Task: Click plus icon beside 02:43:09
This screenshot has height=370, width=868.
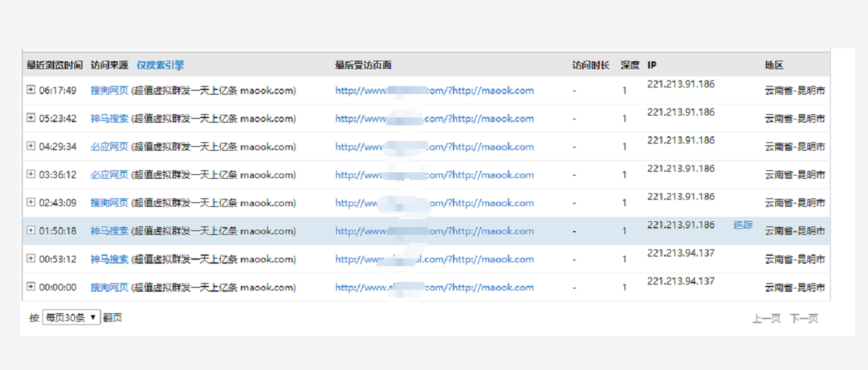Action: [x=30, y=202]
